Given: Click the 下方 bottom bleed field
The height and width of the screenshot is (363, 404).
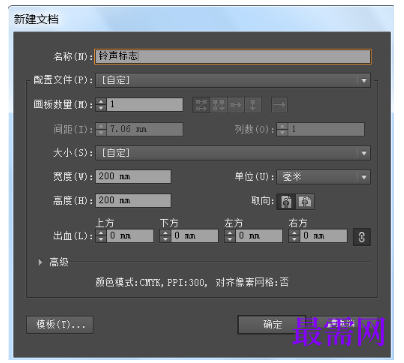Looking at the screenshot, I should point(195,236).
